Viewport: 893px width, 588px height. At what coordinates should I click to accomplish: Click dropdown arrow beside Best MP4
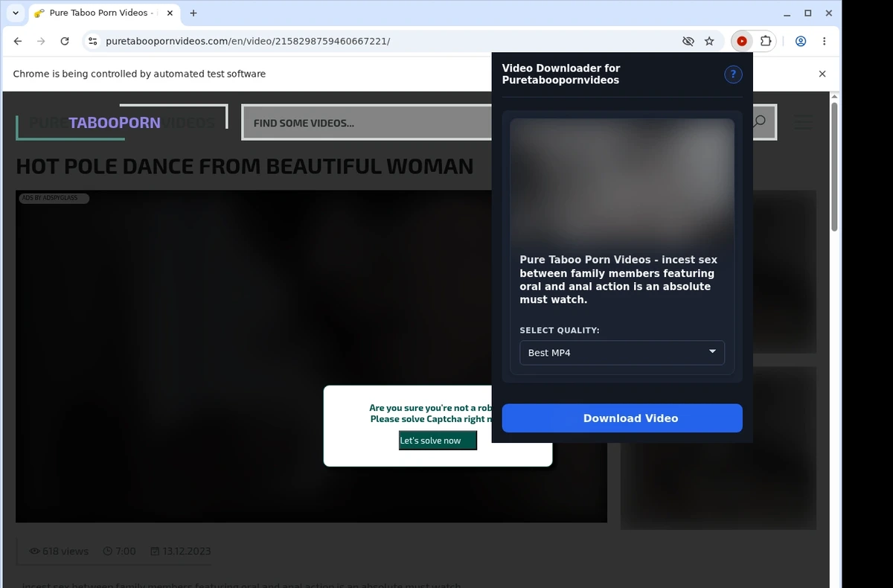point(712,352)
